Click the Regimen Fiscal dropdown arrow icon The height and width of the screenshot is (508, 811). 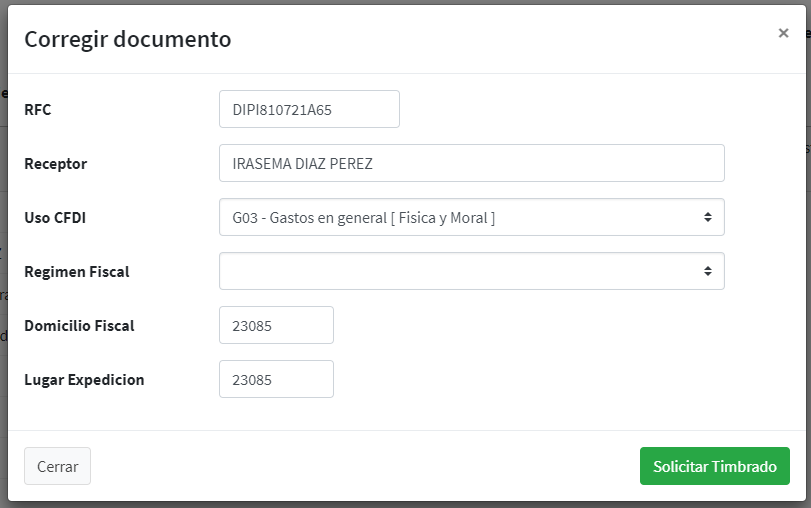point(707,271)
